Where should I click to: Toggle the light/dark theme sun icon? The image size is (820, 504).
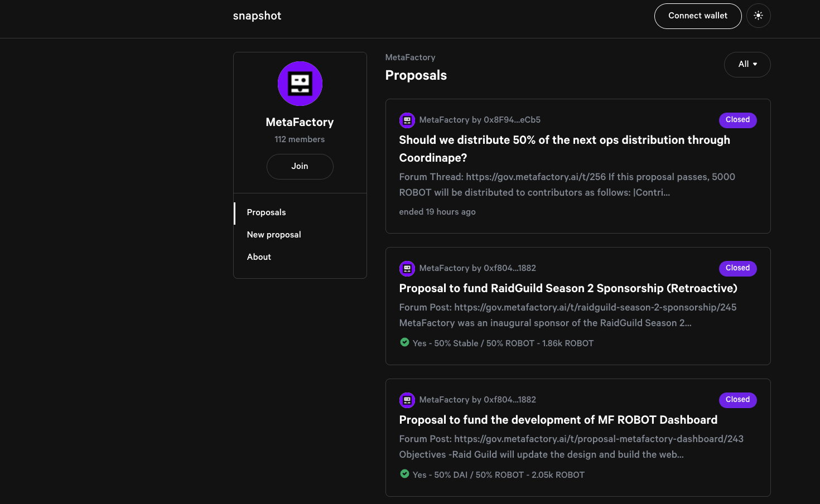tap(758, 16)
